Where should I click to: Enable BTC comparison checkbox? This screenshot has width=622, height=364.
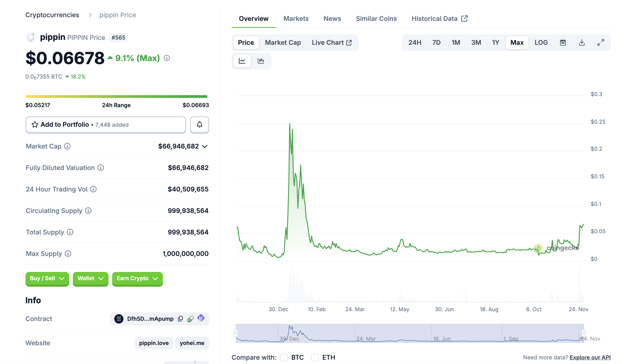(x=284, y=357)
